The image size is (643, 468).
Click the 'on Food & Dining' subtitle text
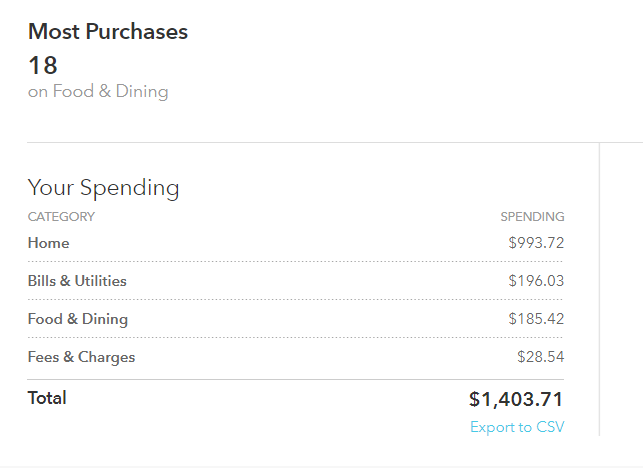[98, 91]
